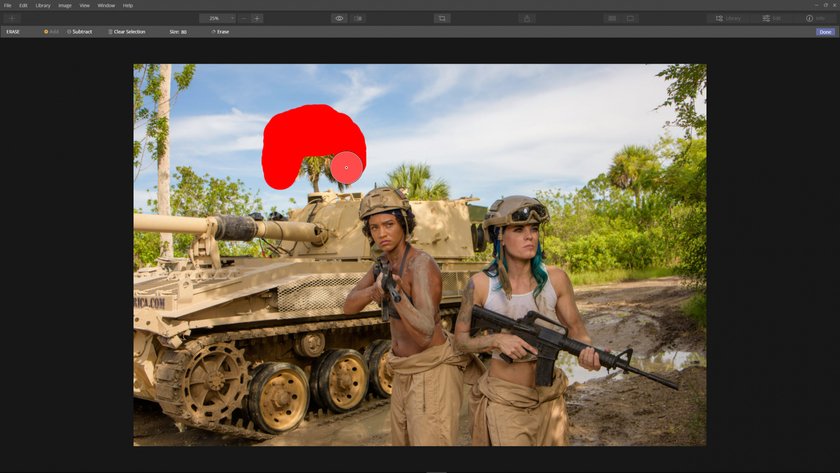This screenshot has width=840, height=473.
Task: Open the View menu
Action: click(x=85, y=5)
